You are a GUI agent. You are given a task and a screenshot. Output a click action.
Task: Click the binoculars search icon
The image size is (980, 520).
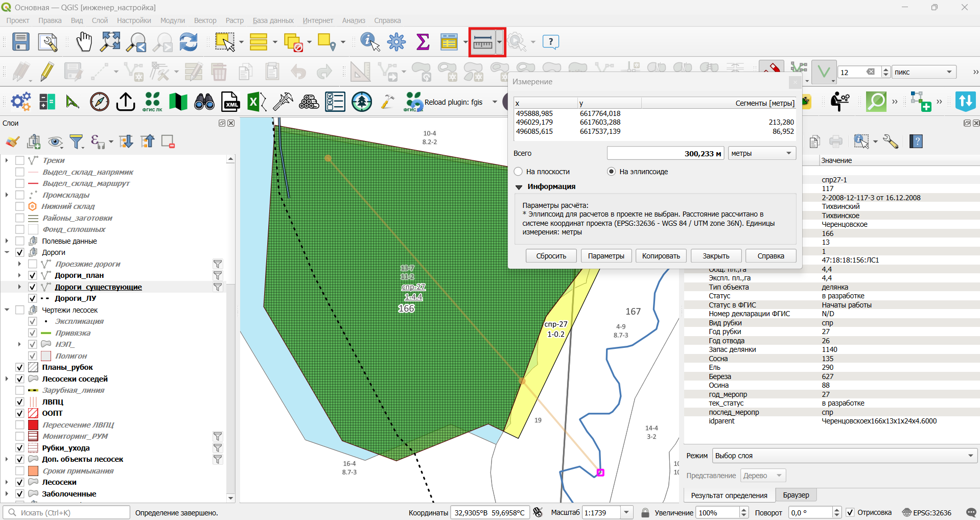pos(204,102)
